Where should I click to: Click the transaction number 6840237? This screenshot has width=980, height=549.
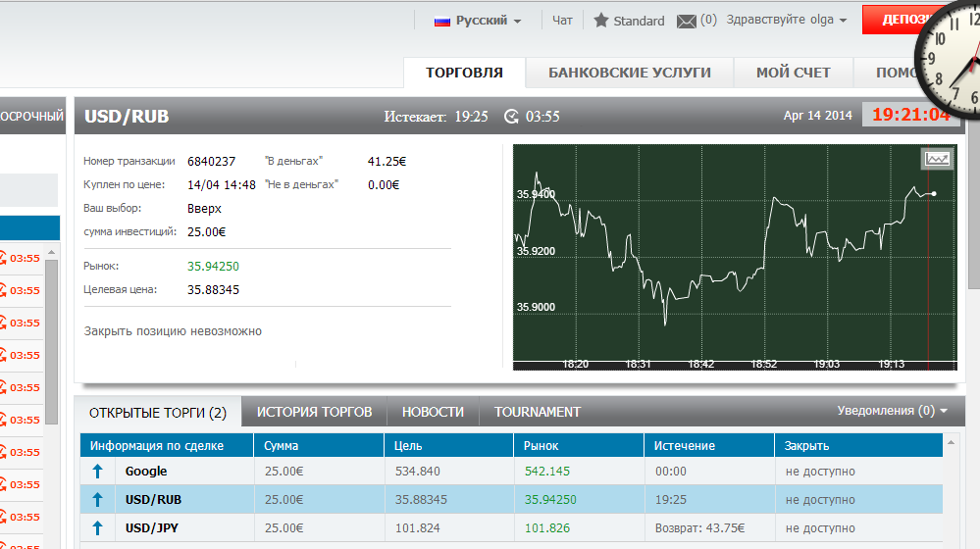(x=211, y=162)
